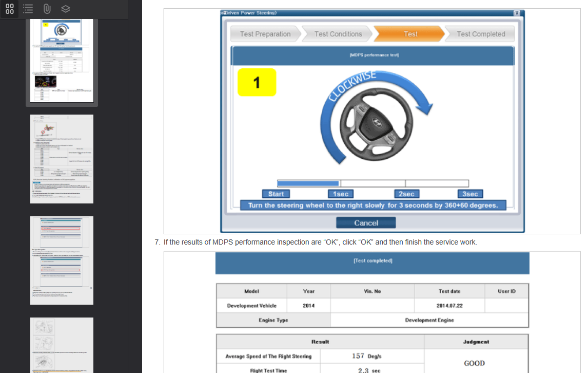Click the test time progress bar
Viewport: 588px width, 373px height.
(x=373, y=183)
